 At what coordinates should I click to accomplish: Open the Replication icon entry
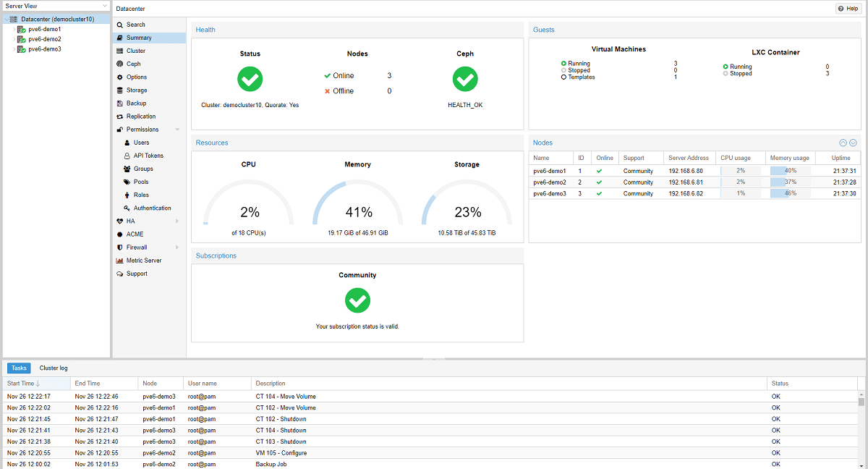click(119, 117)
